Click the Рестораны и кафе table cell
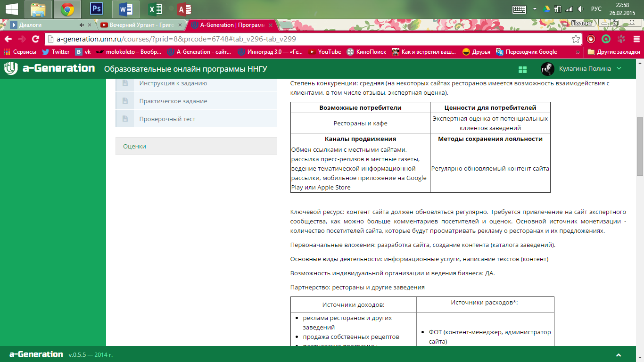644x362 pixels. click(x=361, y=123)
